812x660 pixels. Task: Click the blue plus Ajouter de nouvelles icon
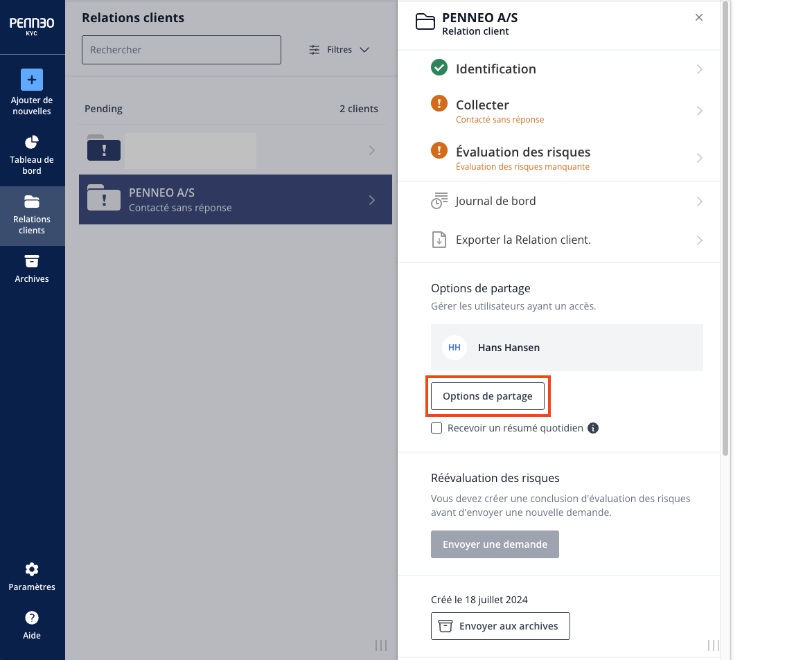point(32,80)
